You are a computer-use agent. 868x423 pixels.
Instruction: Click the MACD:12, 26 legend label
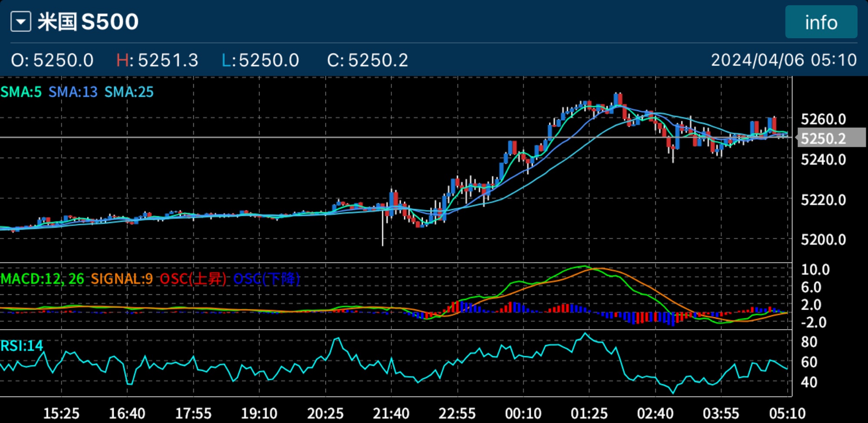click(43, 279)
